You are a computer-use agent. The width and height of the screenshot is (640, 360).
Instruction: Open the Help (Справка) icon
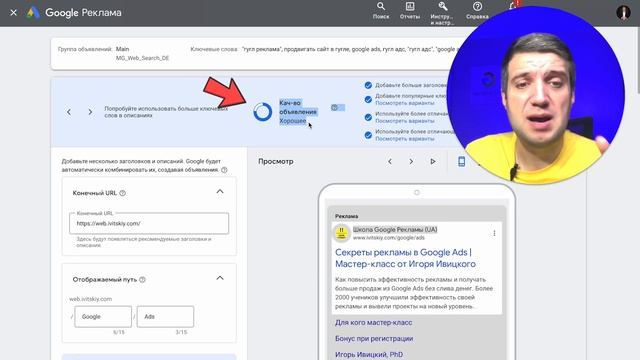(477, 11)
